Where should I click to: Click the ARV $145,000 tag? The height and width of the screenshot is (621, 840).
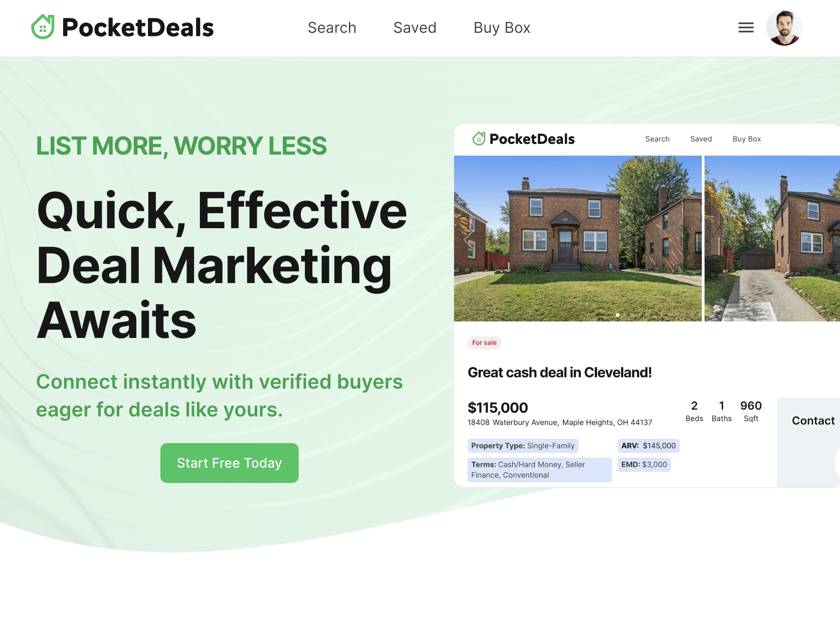click(x=648, y=446)
